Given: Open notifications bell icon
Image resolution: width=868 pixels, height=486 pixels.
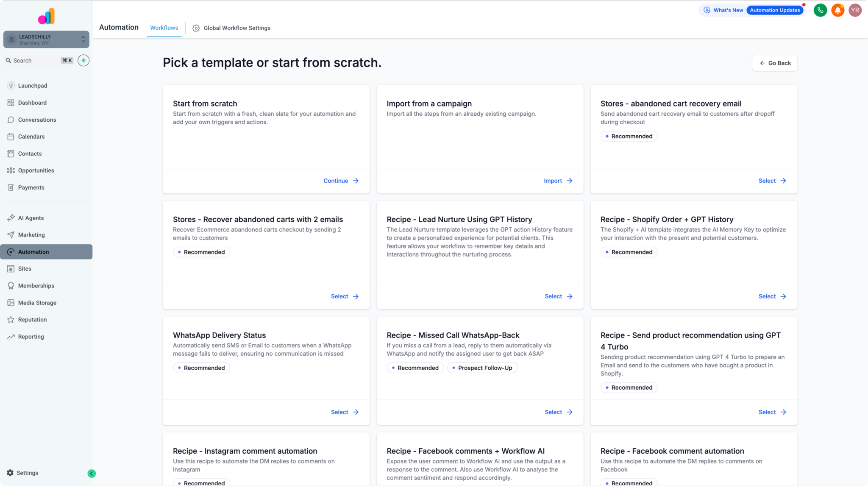Looking at the screenshot, I should pos(837,10).
